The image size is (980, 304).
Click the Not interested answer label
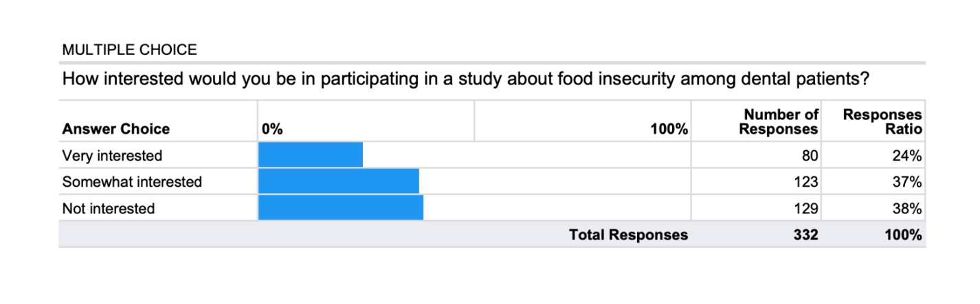109,208
